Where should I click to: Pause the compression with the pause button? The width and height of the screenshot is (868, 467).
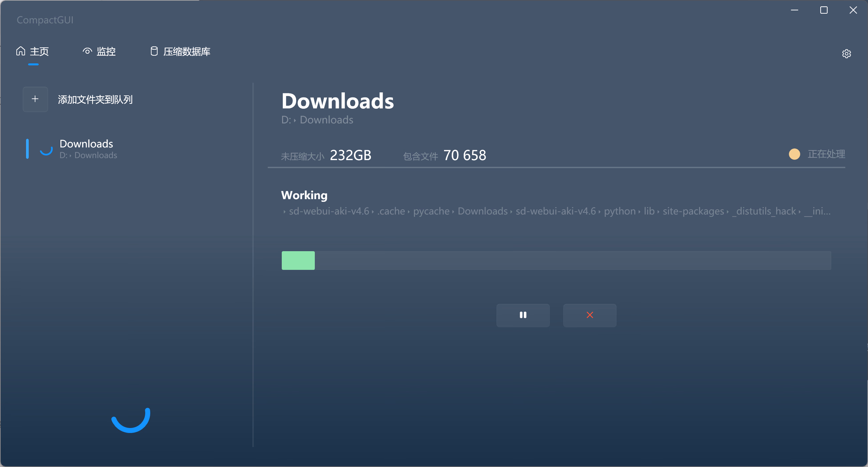pyautogui.click(x=523, y=315)
